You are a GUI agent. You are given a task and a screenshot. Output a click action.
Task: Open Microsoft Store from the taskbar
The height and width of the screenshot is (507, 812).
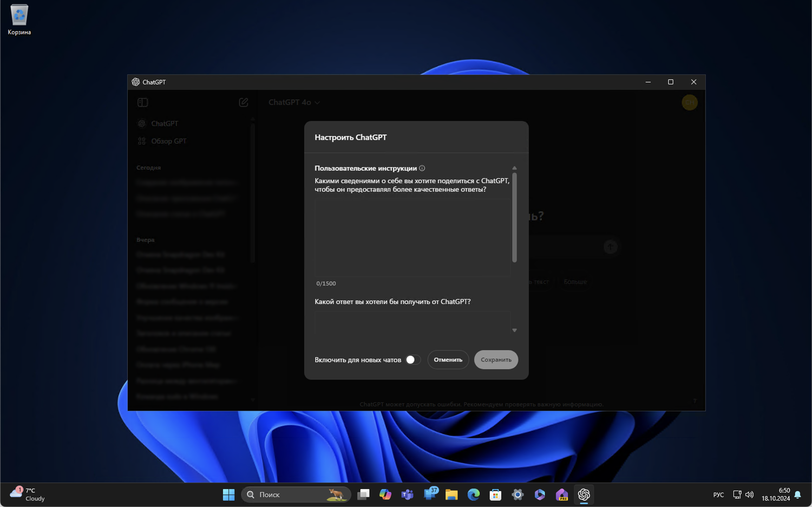point(495,495)
